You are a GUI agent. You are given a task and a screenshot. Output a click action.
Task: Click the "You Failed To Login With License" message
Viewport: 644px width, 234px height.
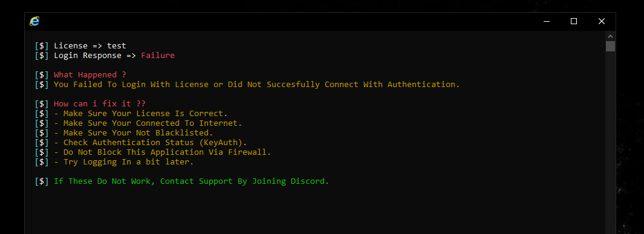tap(256, 85)
